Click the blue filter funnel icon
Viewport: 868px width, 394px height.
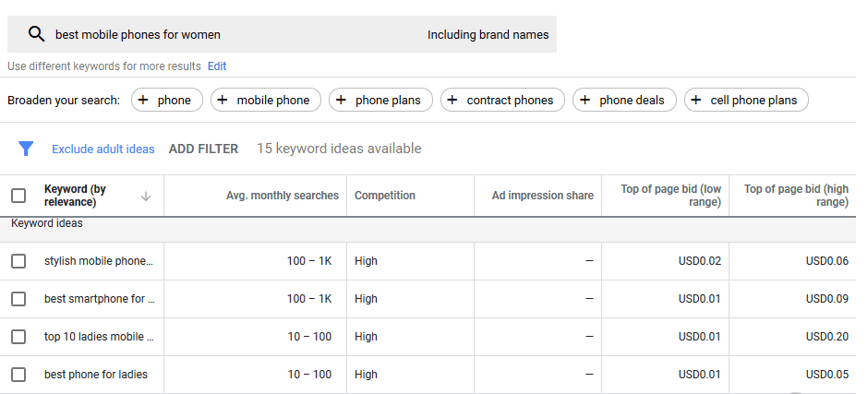click(26, 149)
